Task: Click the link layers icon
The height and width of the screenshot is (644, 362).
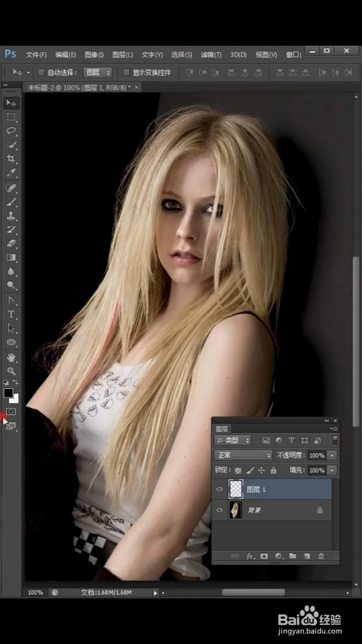Action: pos(235,556)
